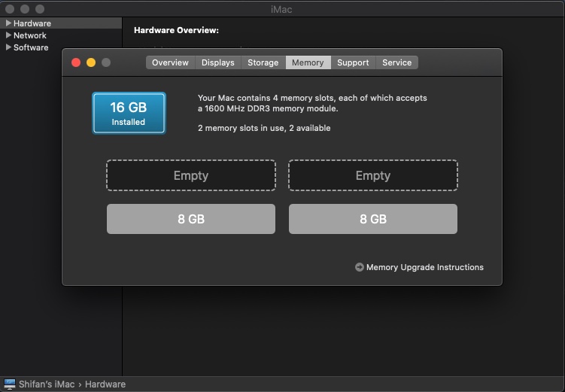This screenshot has width=565, height=392.
Task: Switch to the Overview tab
Action: pyautogui.click(x=170, y=62)
